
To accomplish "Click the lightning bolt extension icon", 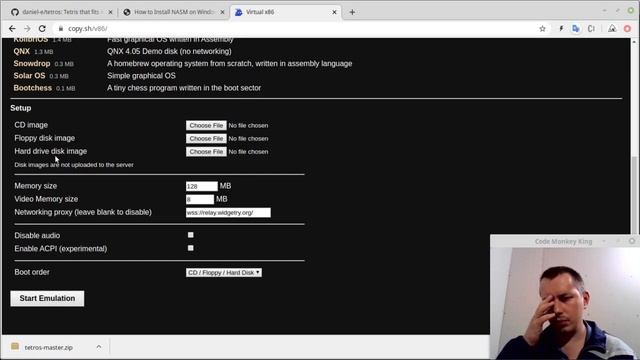I will click(x=561, y=29).
